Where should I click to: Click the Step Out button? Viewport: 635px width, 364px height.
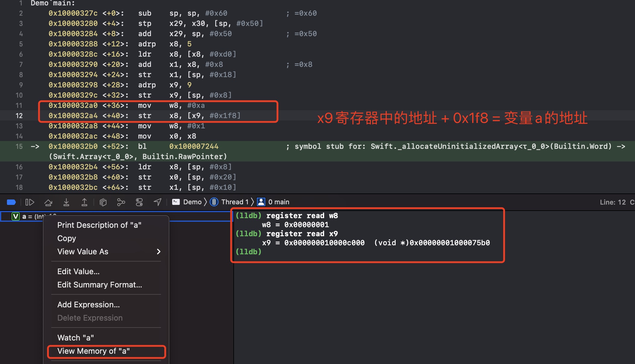84,202
